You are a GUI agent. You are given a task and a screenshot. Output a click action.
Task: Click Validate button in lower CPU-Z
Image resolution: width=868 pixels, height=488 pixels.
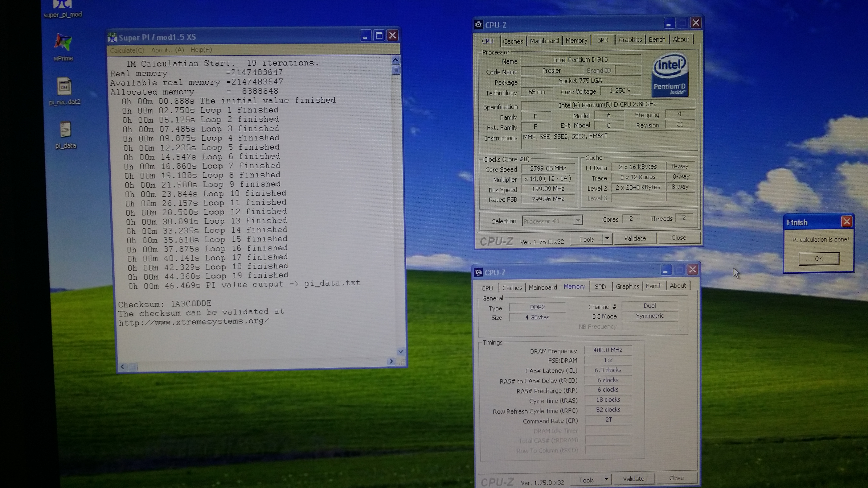[634, 479]
